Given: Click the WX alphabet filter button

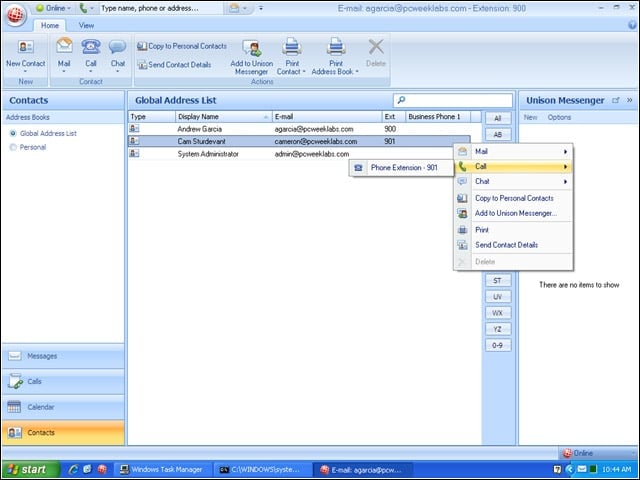Looking at the screenshot, I should pyautogui.click(x=498, y=313).
